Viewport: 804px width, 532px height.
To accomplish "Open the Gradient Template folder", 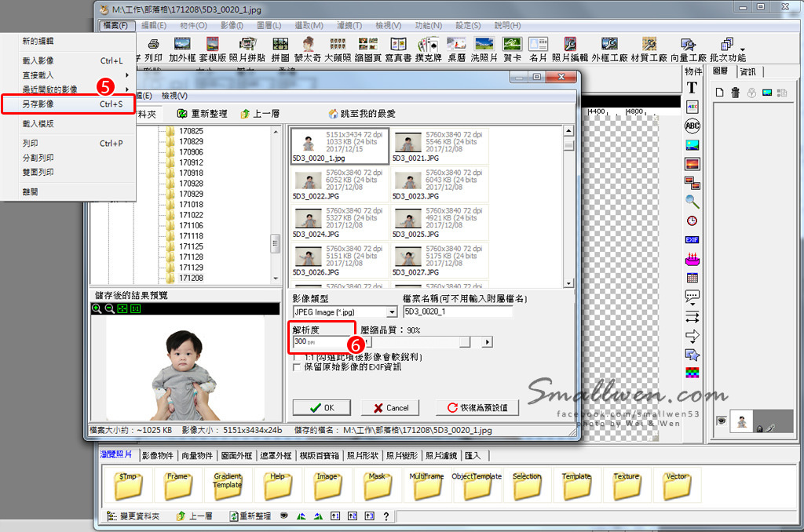I will pyautogui.click(x=227, y=485).
